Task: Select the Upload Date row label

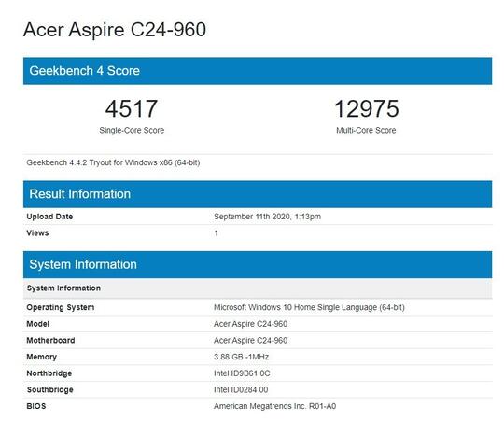Action: [49, 217]
